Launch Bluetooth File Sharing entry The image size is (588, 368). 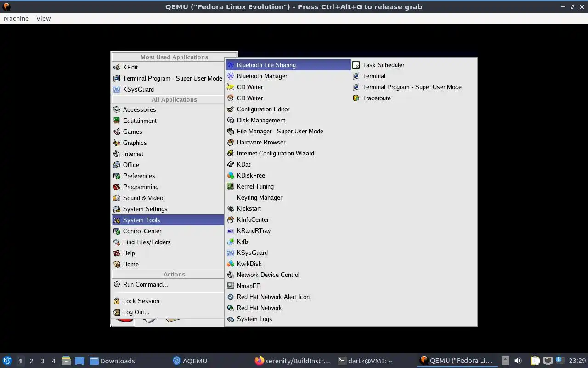coord(288,65)
